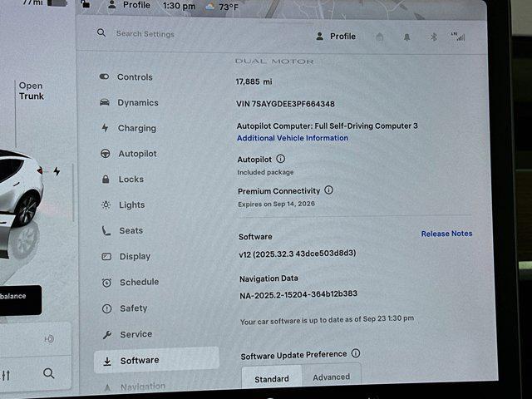This screenshot has width=532, height=399.
Task: Tap the 73°F weather indicator
Action: [222, 7]
